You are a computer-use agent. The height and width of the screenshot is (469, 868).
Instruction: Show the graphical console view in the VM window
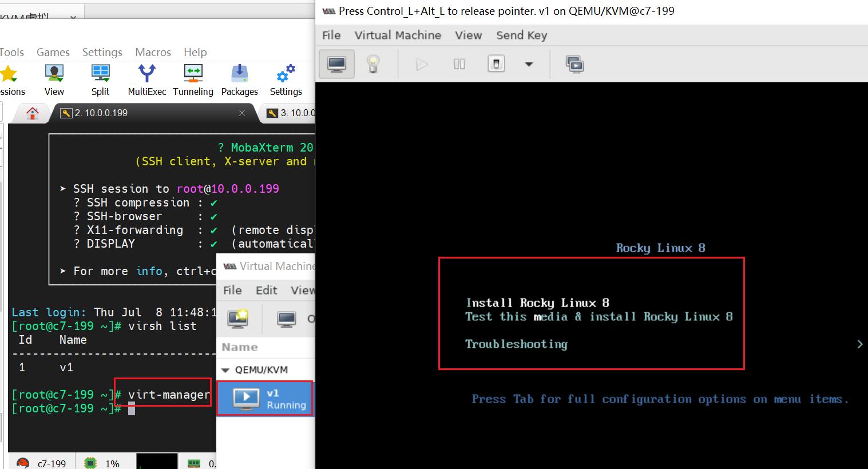click(336, 63)
